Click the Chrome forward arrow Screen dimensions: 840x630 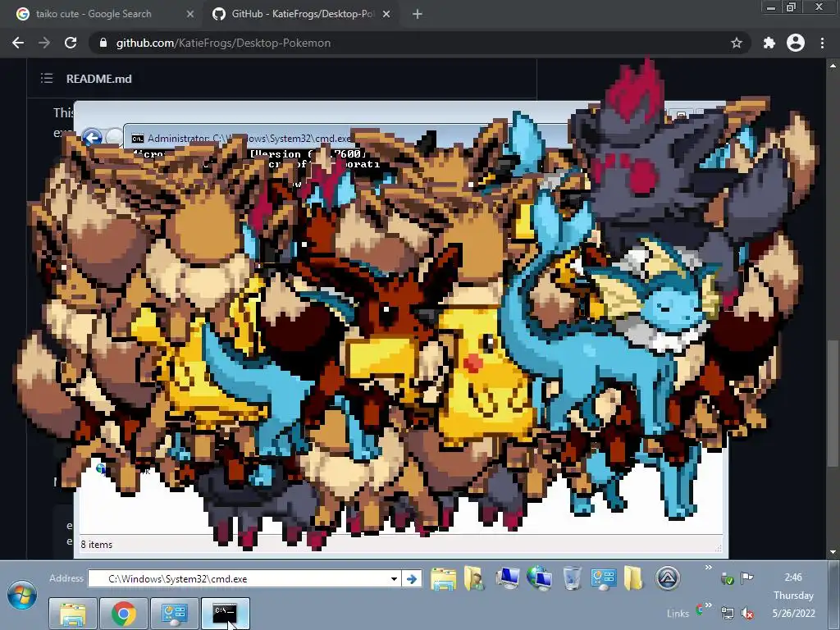click(x=44, y=43)
